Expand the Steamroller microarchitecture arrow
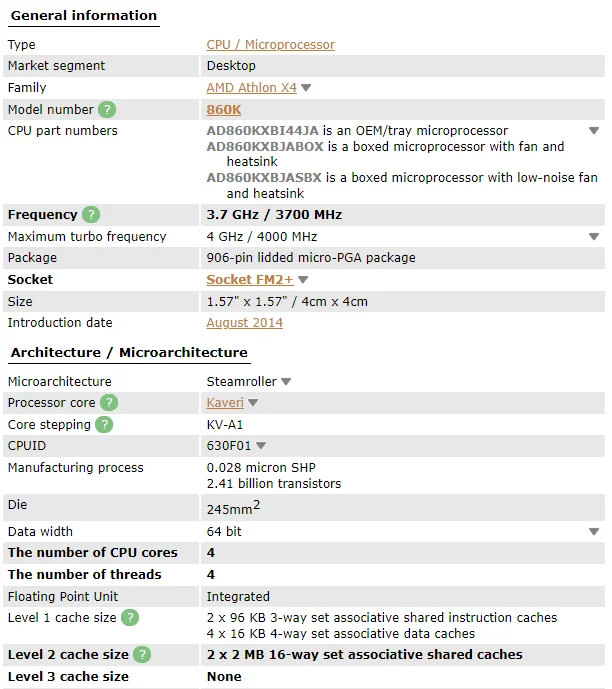Image resolution: width=612 pixels, height=689 pixels. tap(286, 382)
